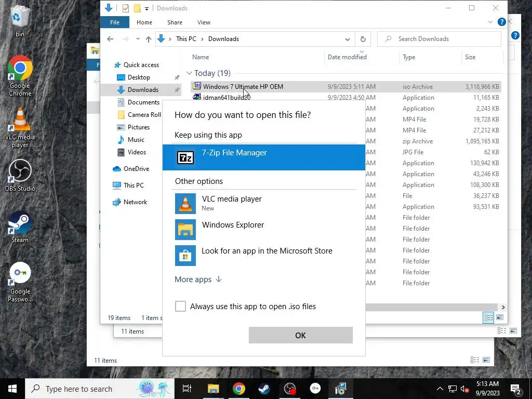Sort by Date modified column
The image size is (532, 399).
347,57
